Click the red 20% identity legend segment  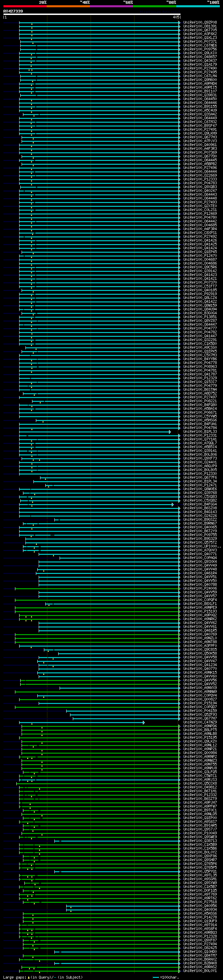point(25,6)
